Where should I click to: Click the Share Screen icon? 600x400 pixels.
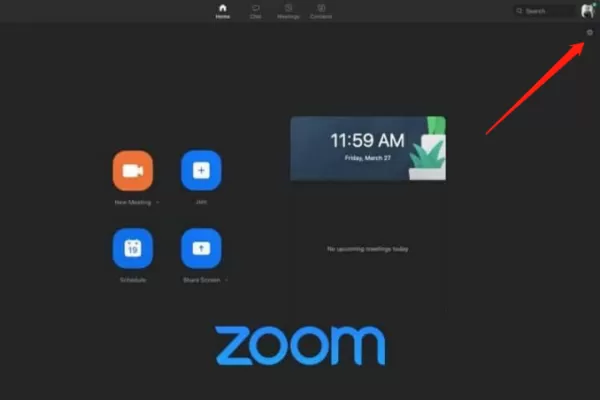click(x=201, y=248)
